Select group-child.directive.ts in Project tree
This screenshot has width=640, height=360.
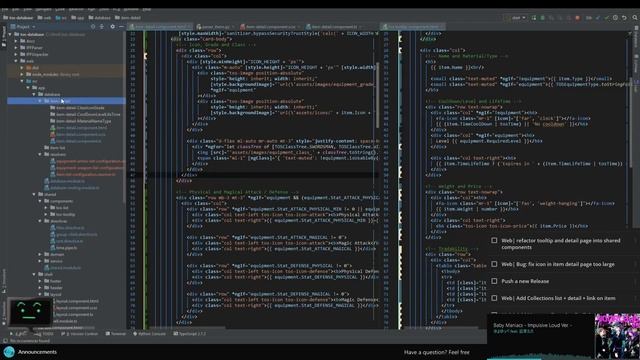[x=73, y=234]
